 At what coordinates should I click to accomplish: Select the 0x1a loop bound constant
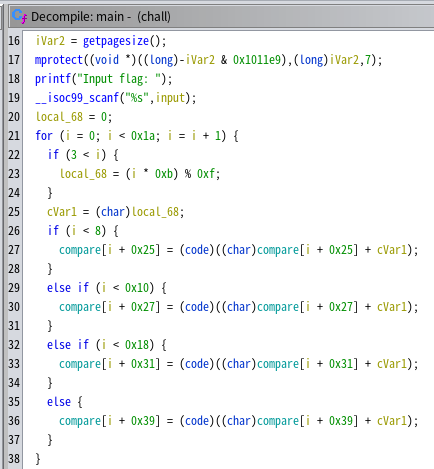[x=143, y=136]
